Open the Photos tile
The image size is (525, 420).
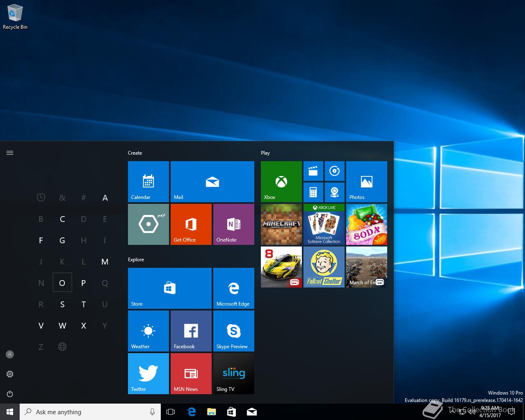(x=367, y=182)
